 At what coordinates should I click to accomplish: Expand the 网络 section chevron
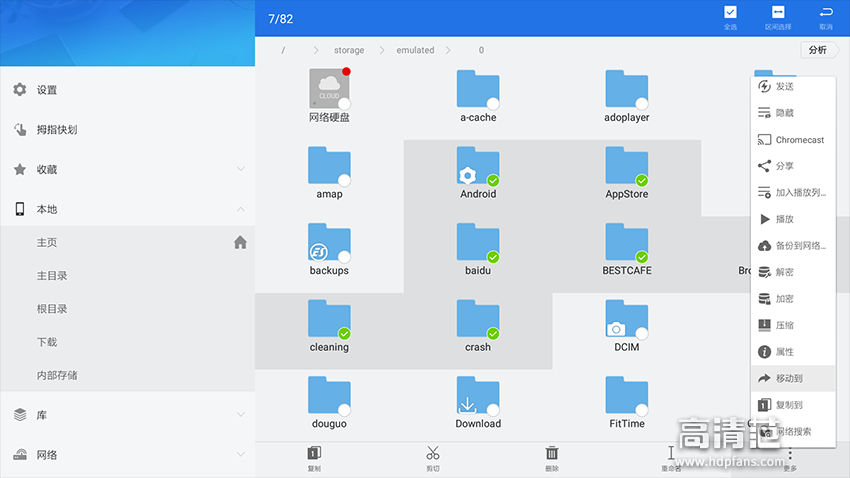tap(241, 454)
